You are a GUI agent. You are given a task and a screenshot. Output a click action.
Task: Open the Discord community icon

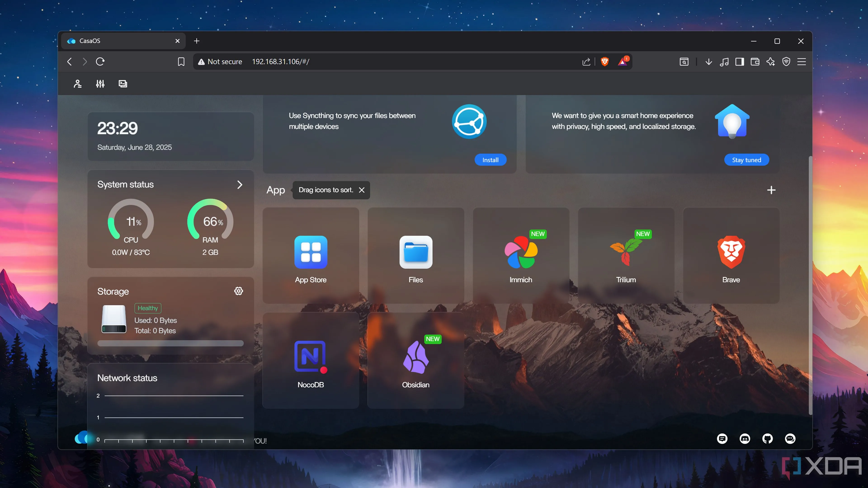(x=745, y=439)
